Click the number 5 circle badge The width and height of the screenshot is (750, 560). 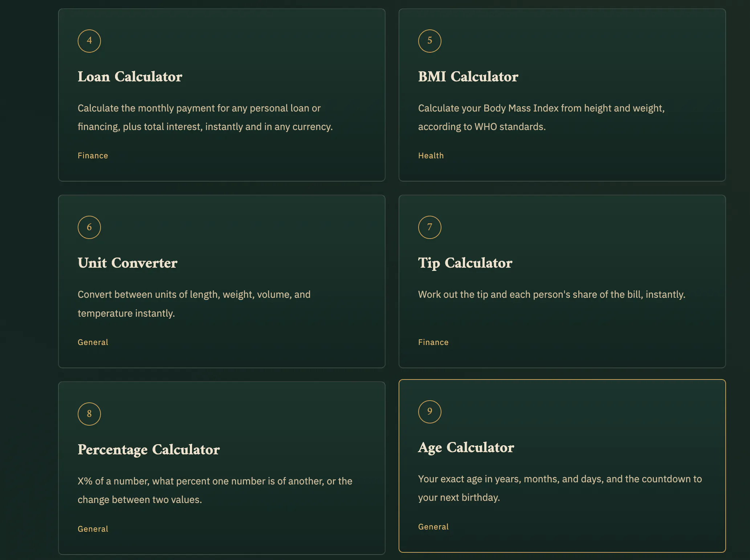[430, 41]
